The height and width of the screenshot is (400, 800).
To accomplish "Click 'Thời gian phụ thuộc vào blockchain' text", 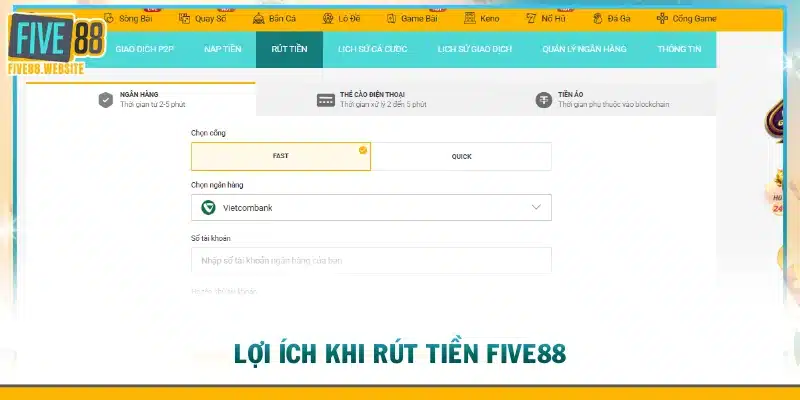I will pos(614,105).
